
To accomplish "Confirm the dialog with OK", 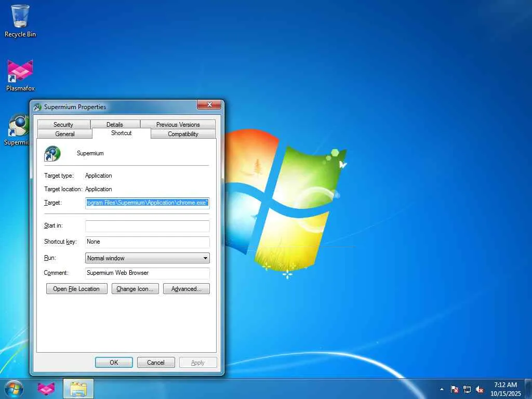I will [114, 363].
